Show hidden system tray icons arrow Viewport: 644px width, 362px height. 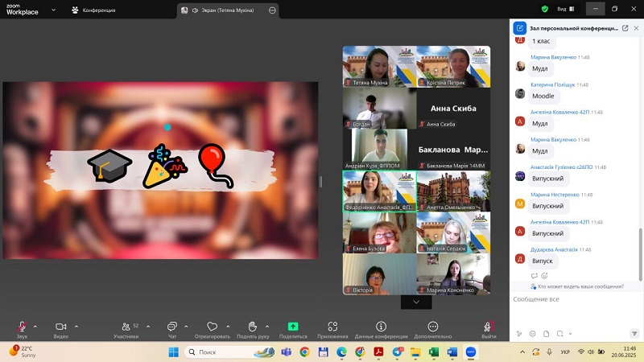(522, 352)
